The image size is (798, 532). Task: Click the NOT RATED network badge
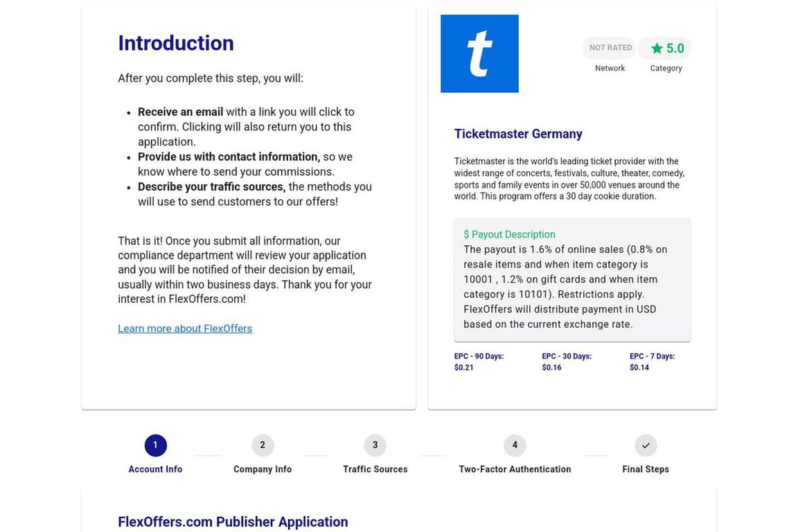[610, 48]
